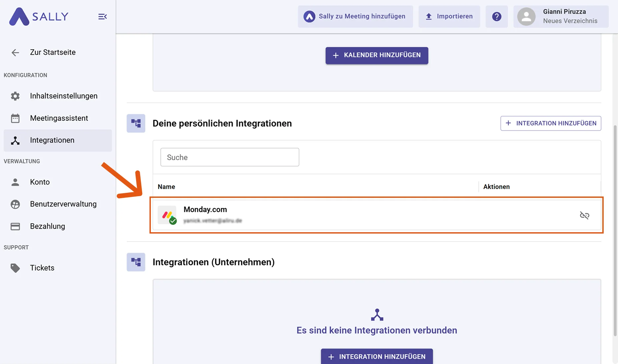This screenshot has height=364, width=618.
Task: Open the help question mark icon
Action: click(497, 16)
